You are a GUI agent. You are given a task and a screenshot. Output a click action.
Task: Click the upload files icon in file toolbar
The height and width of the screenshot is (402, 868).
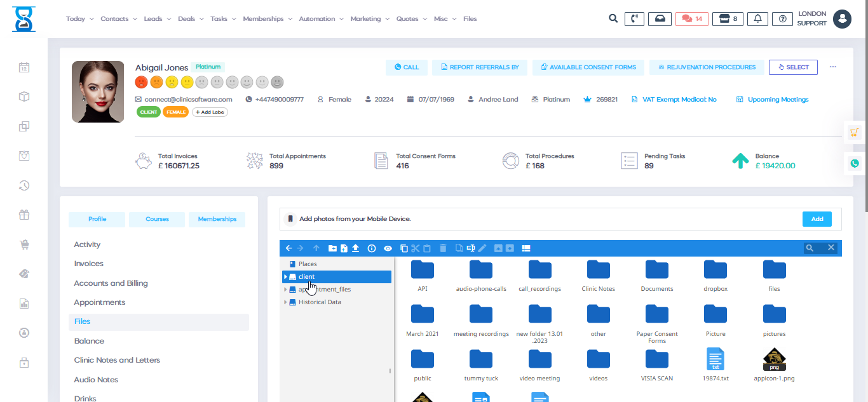(356, 248)
